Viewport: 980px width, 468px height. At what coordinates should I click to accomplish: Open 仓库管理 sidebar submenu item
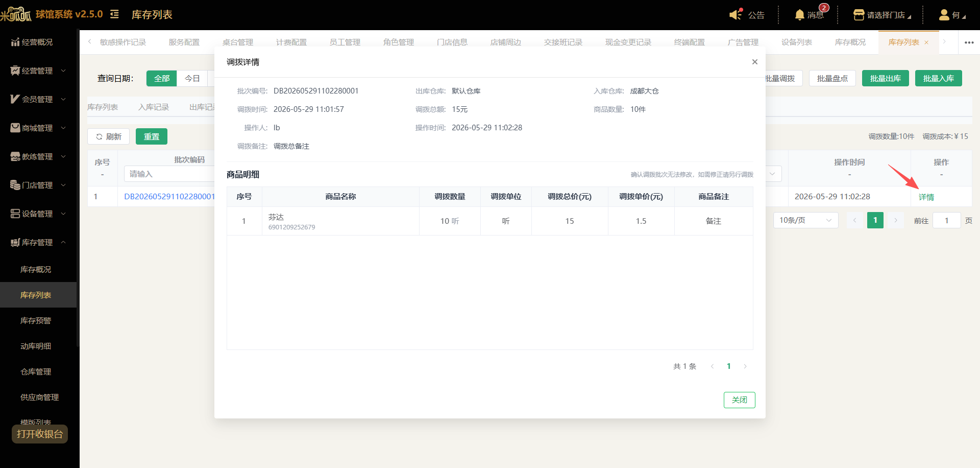[x=36, y=371]
